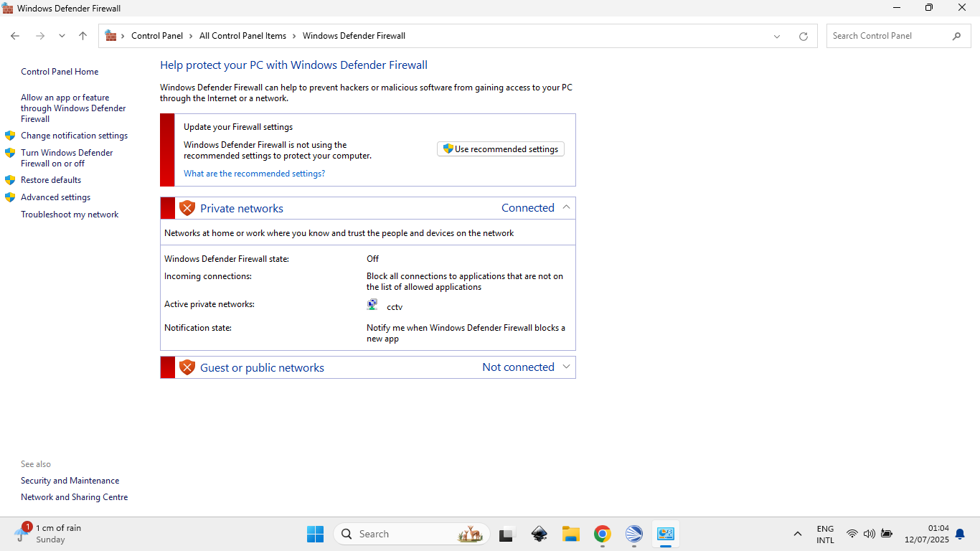The width and height of the screenshot is (980, 551).
Task: Click the firewall state value Off
Action: click(x=372, y=259)
